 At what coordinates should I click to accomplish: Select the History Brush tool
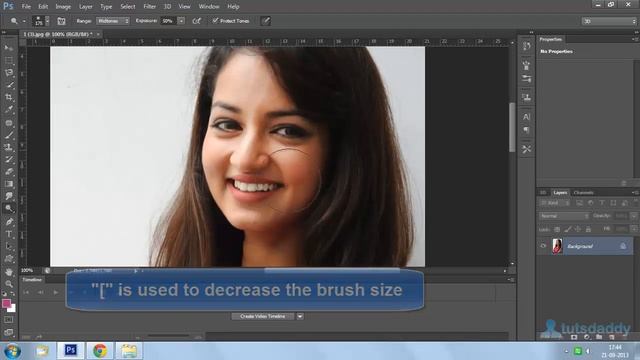point(9,159)
